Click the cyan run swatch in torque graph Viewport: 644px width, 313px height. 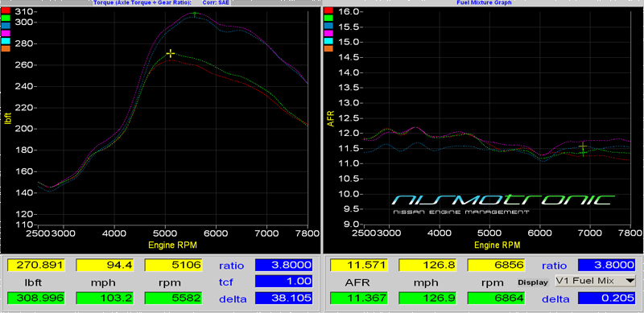click(x=6, y=41)
